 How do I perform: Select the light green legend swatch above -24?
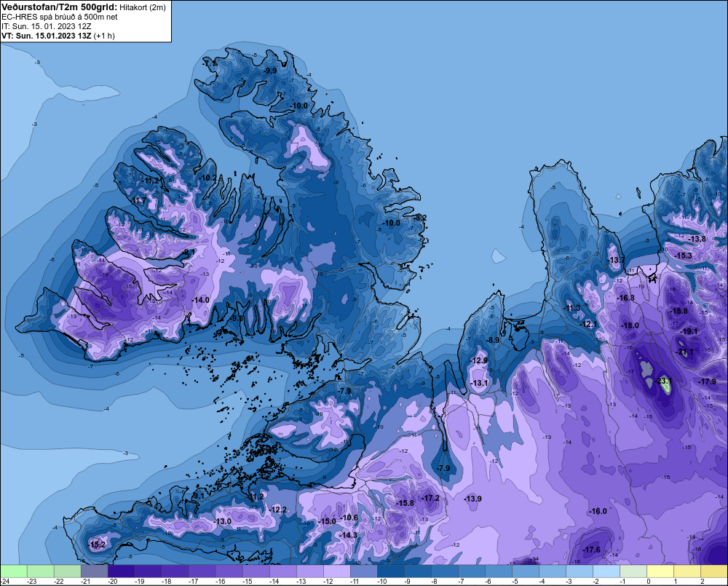click(x=14, y=571)
